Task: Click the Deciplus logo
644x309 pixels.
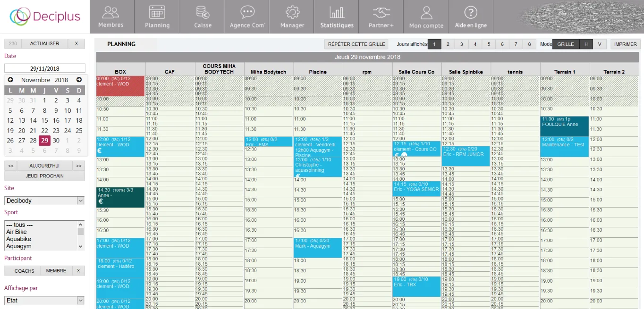Action: pos(45,17)
